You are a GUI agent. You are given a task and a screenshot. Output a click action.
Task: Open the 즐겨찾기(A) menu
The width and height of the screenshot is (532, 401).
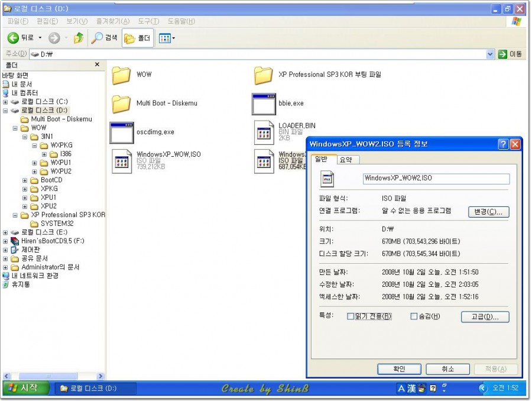coord(113,21)
